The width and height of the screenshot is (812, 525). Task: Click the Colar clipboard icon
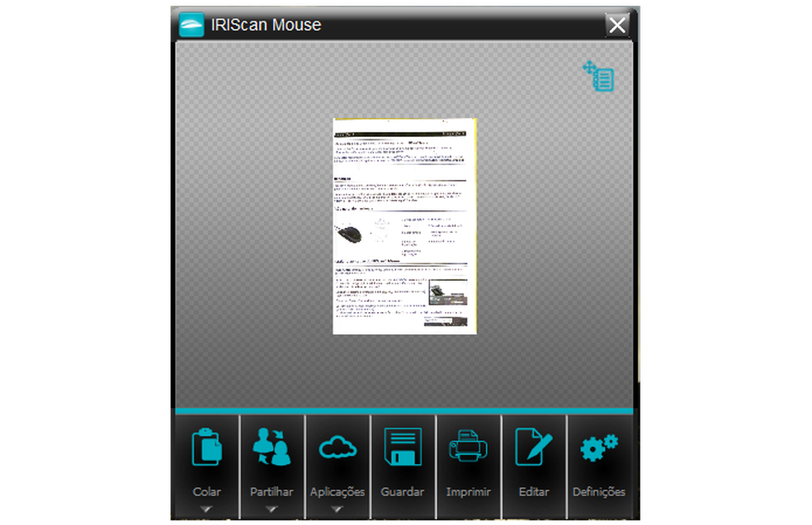(x=207, y=447)
